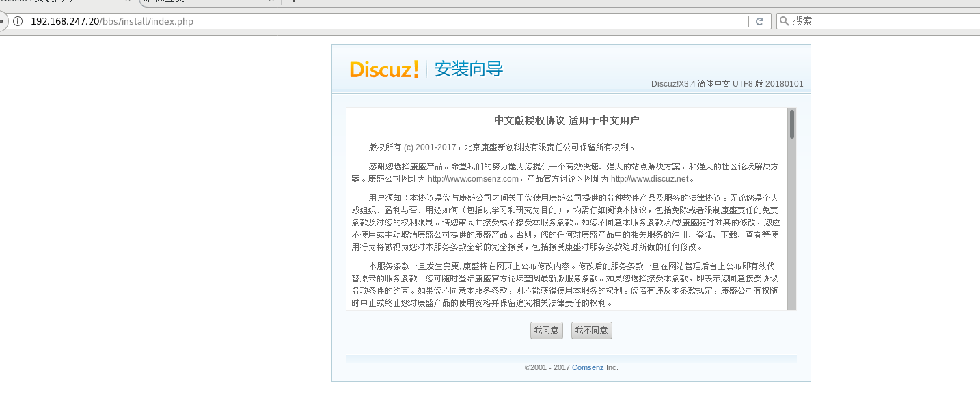Accept the license with 我同意
Viewport: 980px width, 394px height.
547,330
